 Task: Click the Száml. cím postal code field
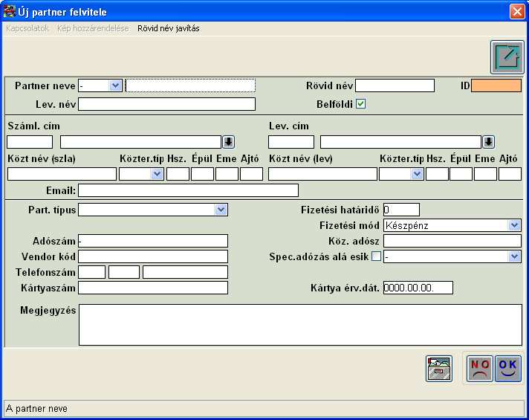pos(30,142)
